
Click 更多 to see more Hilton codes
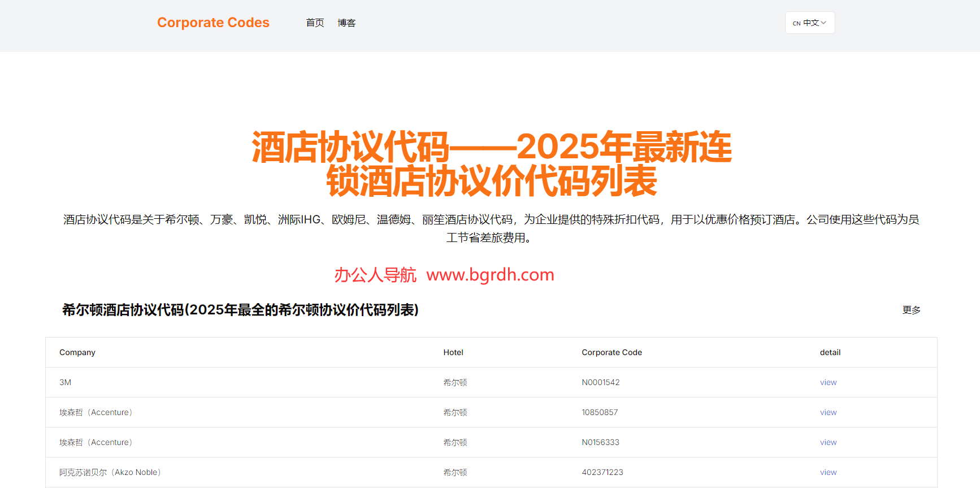point(911,310)
